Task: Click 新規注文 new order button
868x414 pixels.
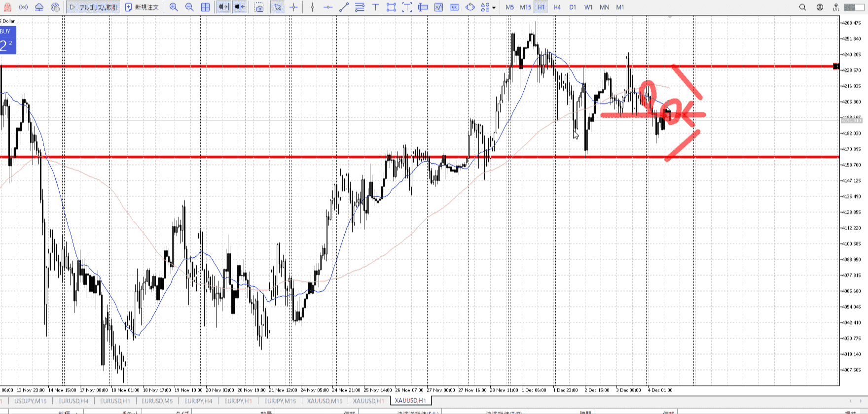Action: [x=142, y=7]
